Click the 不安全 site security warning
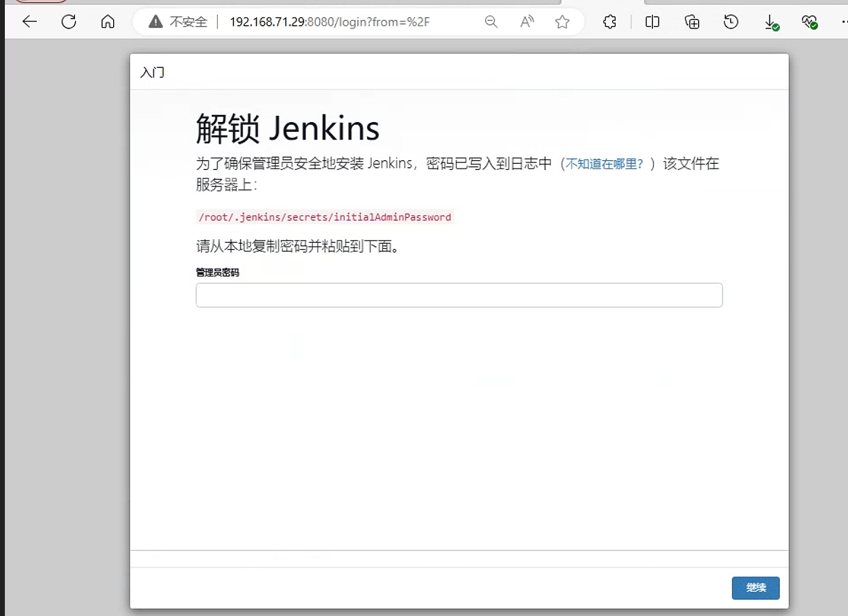The image size is (848, 616). tap(178, 22)
